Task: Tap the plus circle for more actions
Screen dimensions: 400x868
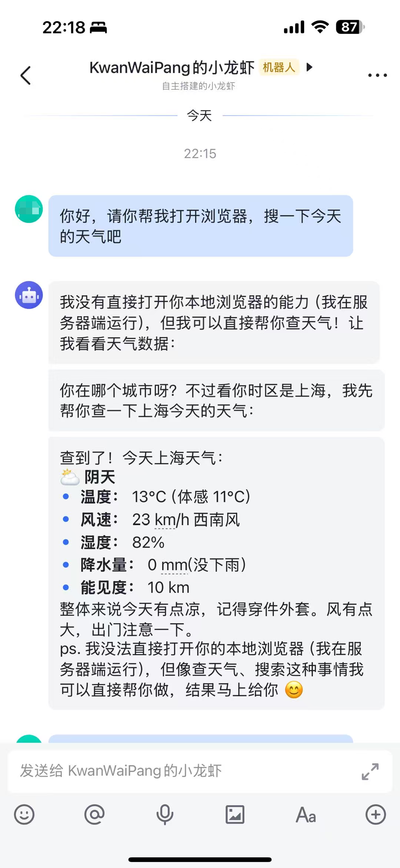Action: 376,815
